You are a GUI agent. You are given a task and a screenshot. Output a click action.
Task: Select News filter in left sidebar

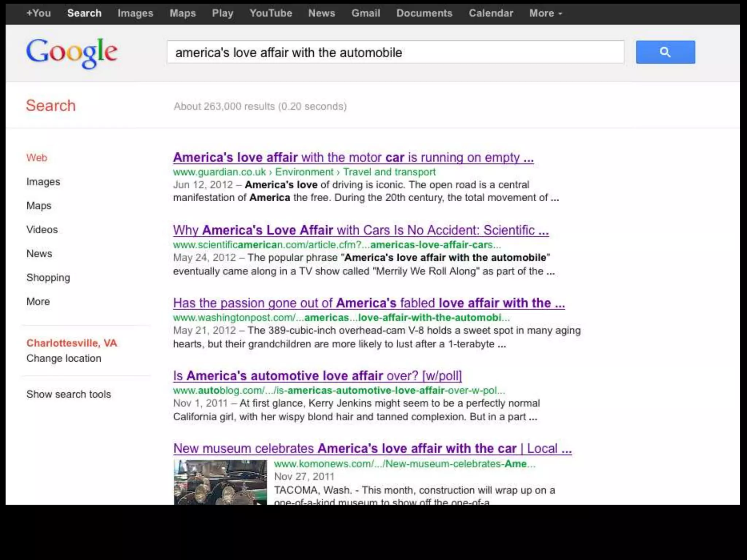point(39,253)
